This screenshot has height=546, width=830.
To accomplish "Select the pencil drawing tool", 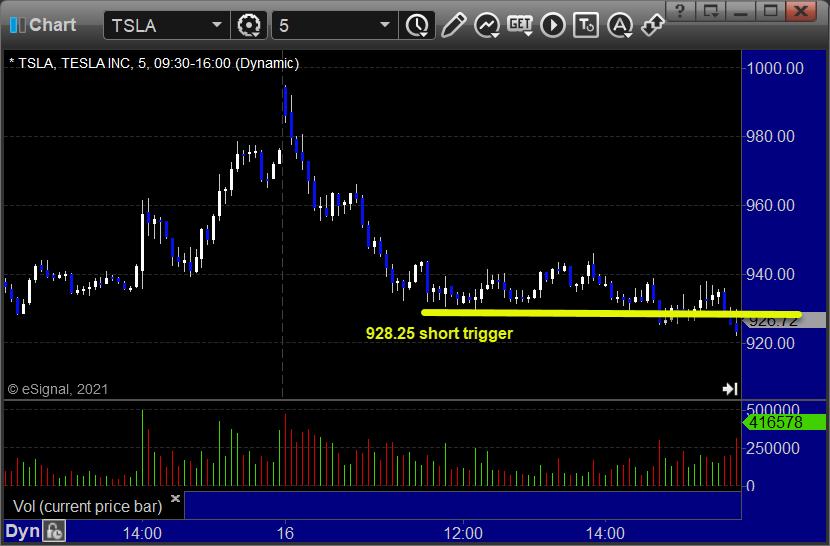I will 453,25.
